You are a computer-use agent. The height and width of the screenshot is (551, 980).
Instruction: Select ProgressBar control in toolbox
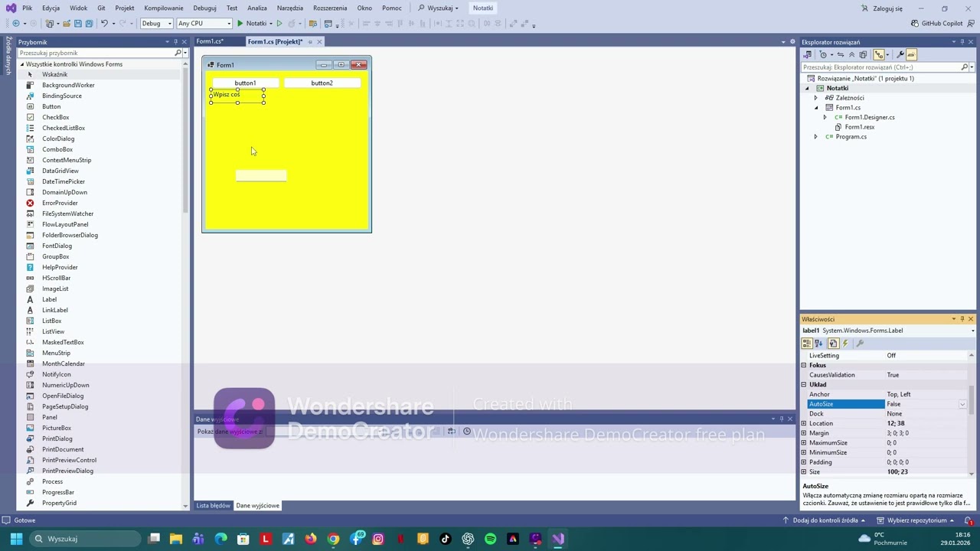click(58, 492)
